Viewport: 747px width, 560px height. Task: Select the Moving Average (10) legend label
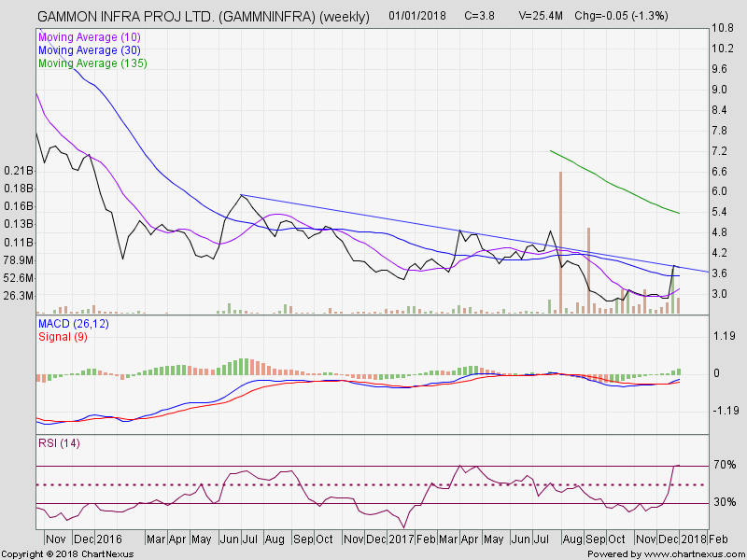tap(90, 37)
